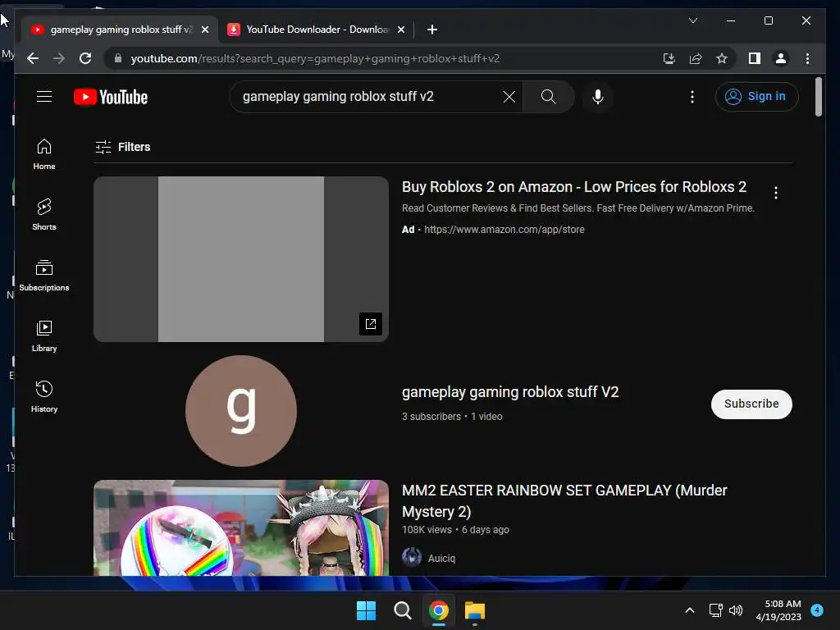Open Windows taskbar search

pyautogui.click(x=402, y=610)
